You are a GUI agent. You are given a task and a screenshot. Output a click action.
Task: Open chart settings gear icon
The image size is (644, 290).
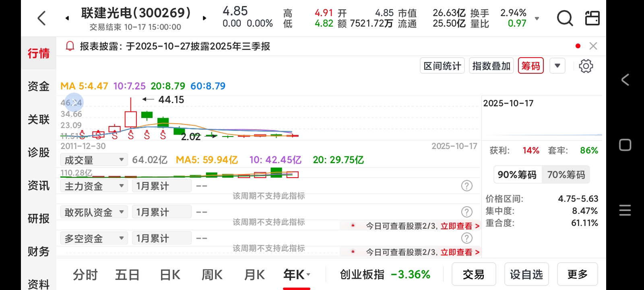pos(586,66)
